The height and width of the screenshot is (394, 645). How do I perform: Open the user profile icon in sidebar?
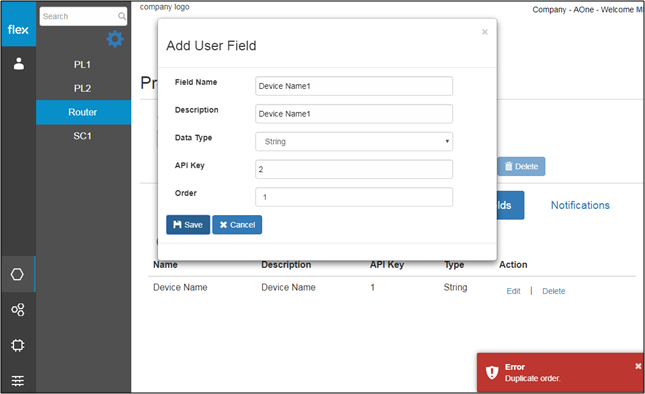19,64
